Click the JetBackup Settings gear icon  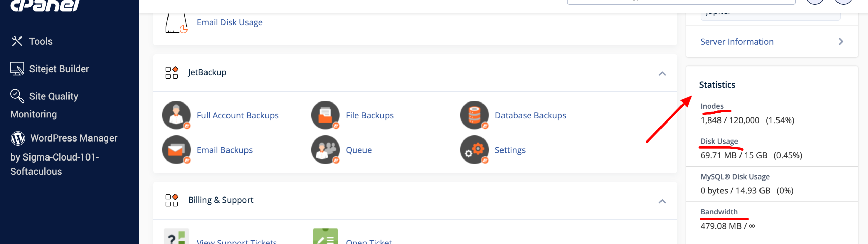475,150
